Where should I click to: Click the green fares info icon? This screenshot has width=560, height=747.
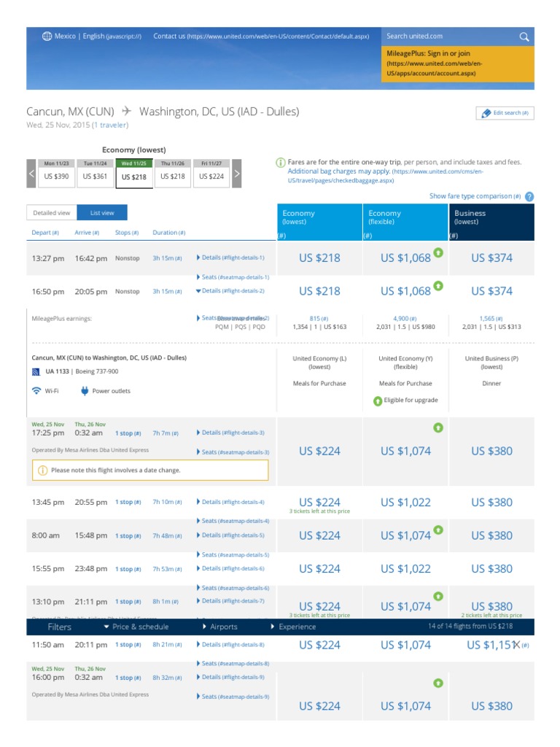point(281,162)
